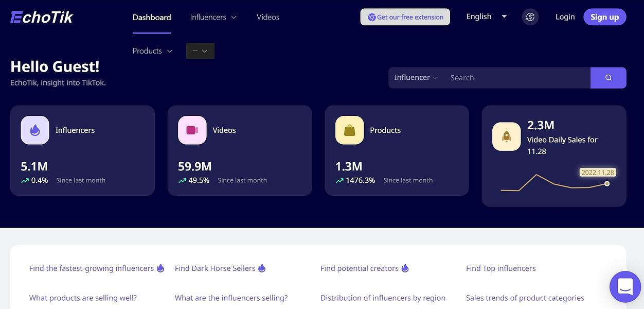Click into the Search input field
This screenshot has height=309, width=644.
coord(516,78)
